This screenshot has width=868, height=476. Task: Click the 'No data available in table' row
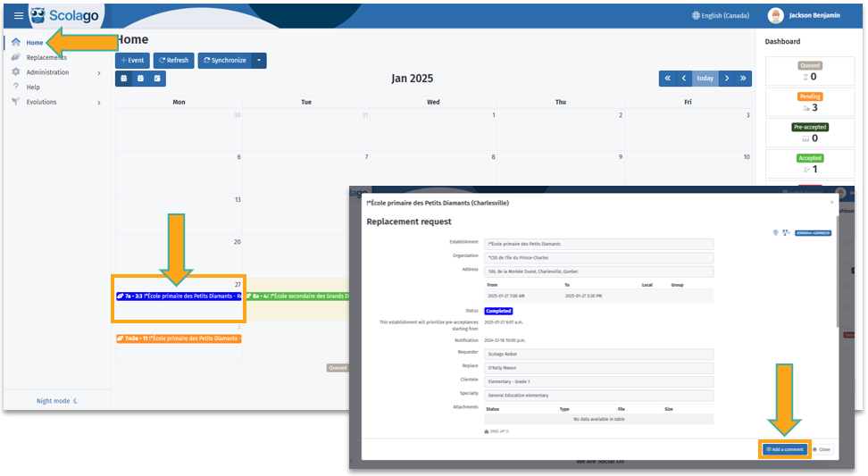[599, 420]
